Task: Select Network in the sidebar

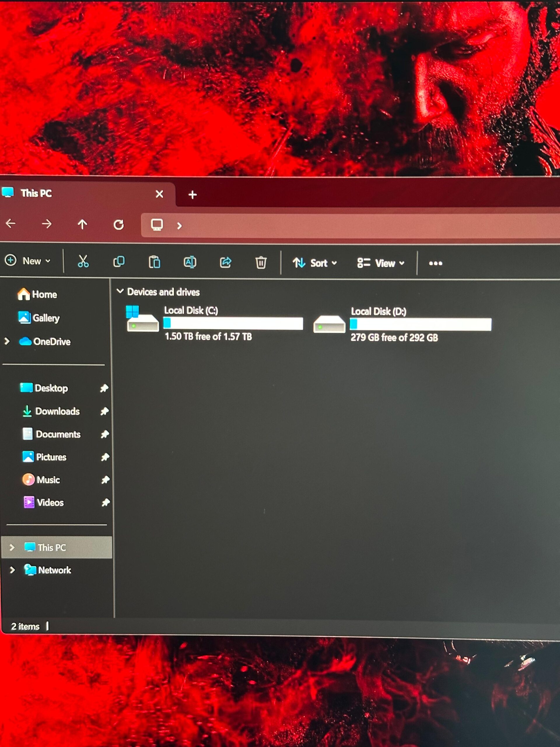Action: 48,570
